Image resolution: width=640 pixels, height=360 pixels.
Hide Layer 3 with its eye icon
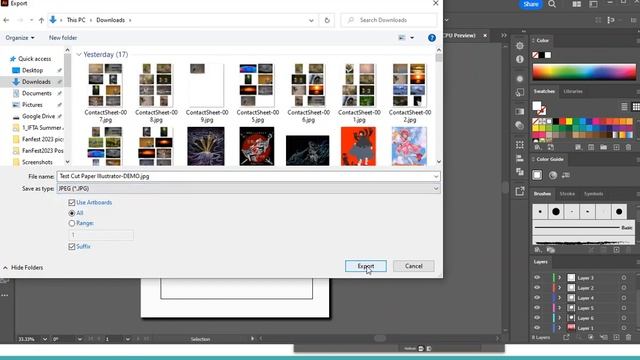(537, 278)
